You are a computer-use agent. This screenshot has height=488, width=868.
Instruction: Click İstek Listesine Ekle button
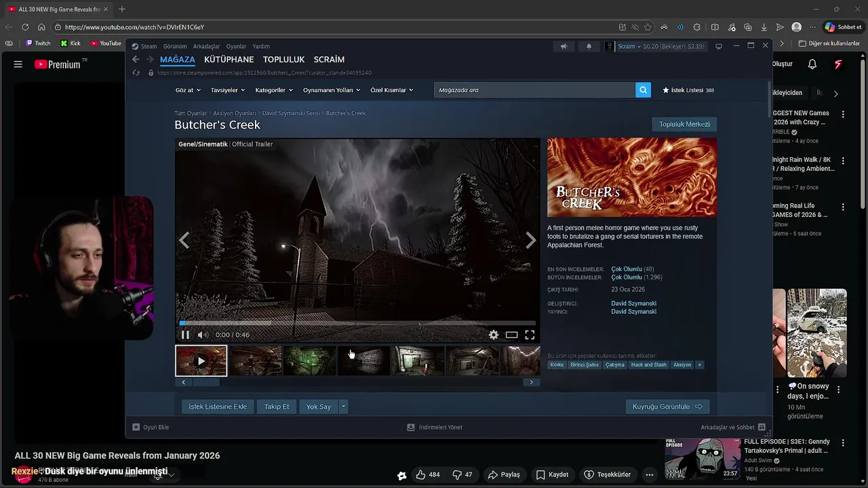click(x=218, y=407)
